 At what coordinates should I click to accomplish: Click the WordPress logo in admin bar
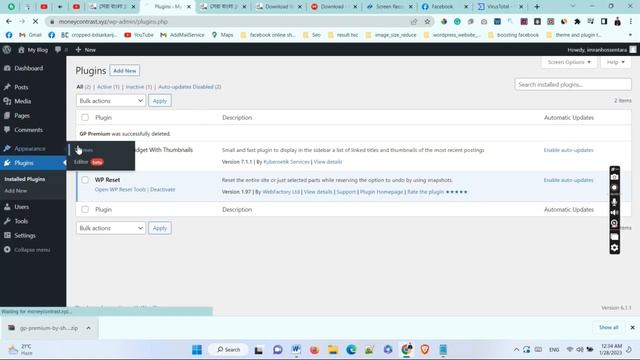click(x=7, y=50)
